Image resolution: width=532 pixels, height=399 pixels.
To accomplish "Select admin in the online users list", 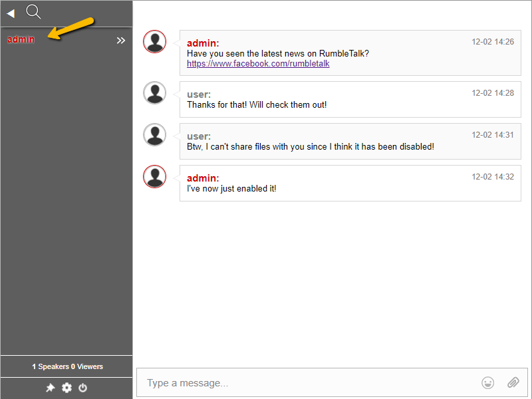I will [21, 39].
